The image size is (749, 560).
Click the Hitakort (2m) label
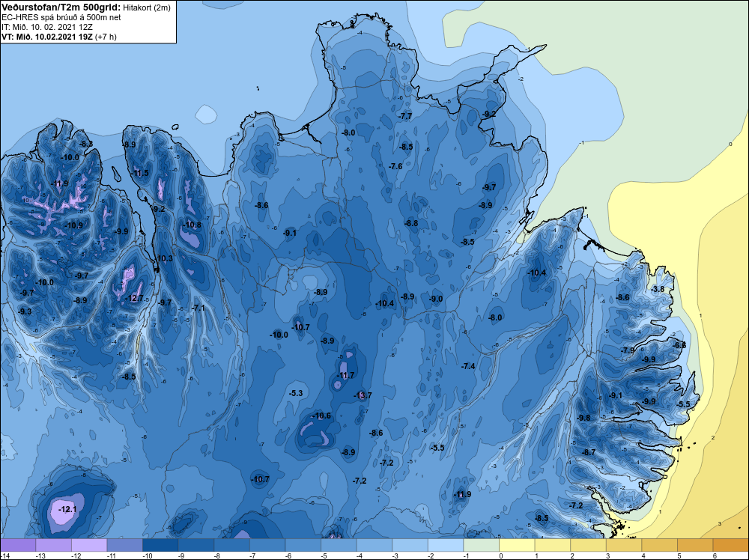pyautogui.click(x=147, y=7)
